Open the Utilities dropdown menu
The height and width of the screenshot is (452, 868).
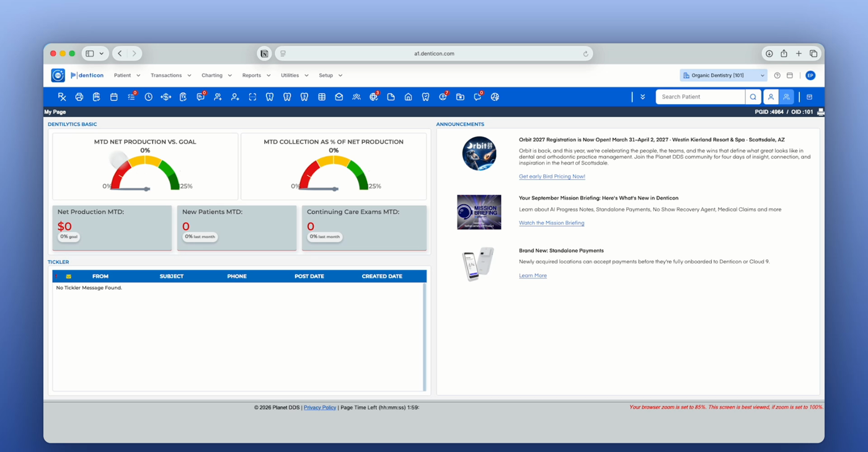tap(294, 76)
